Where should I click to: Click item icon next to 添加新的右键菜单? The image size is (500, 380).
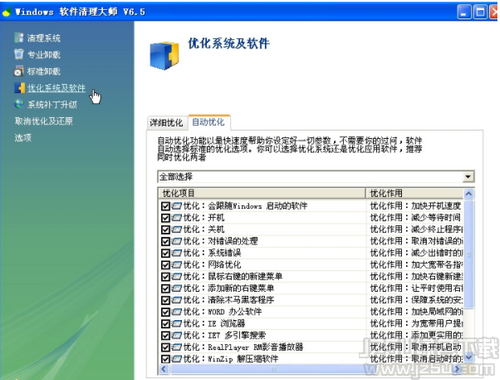(x=177, y=288)
